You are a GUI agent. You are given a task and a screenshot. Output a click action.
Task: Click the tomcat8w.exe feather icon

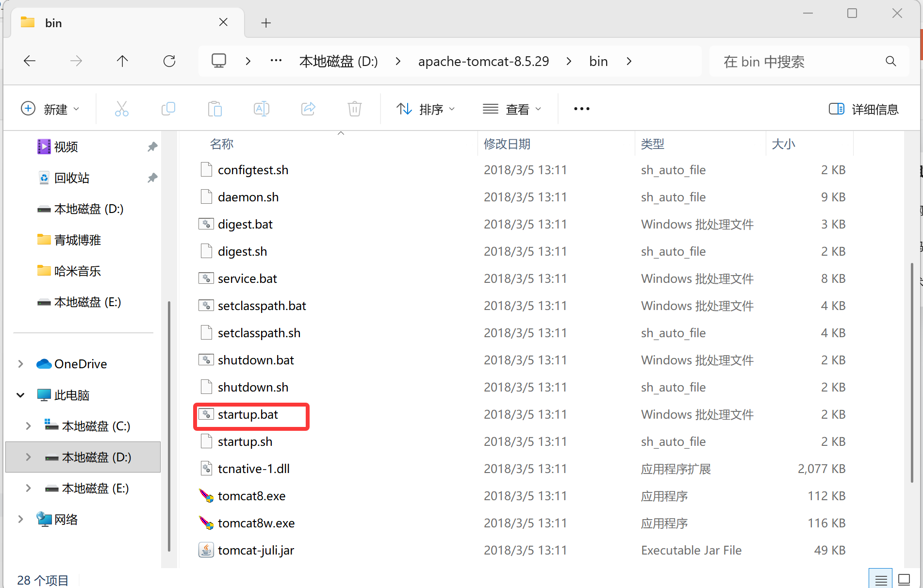(x=206, y=523)
